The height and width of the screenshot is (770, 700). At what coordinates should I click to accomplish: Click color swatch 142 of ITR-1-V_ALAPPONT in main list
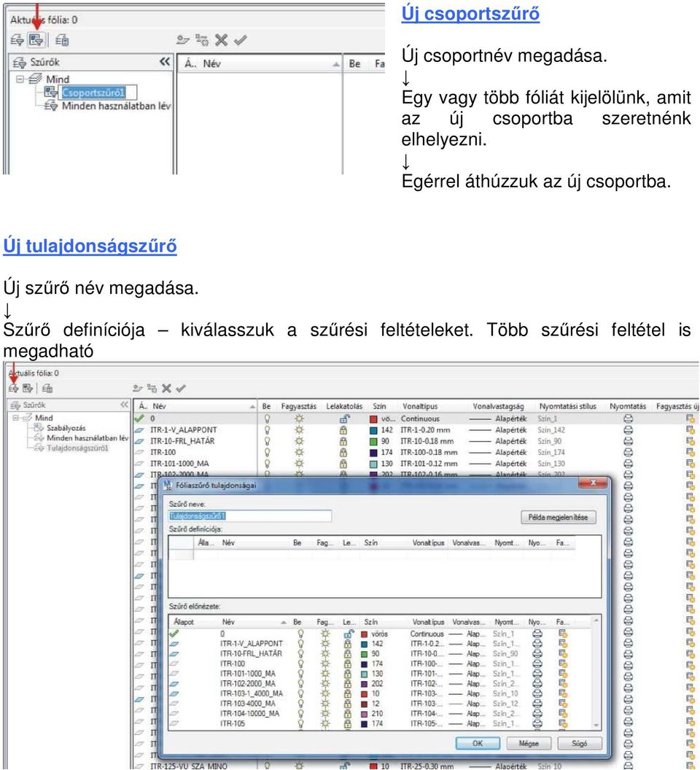[373, 430]
